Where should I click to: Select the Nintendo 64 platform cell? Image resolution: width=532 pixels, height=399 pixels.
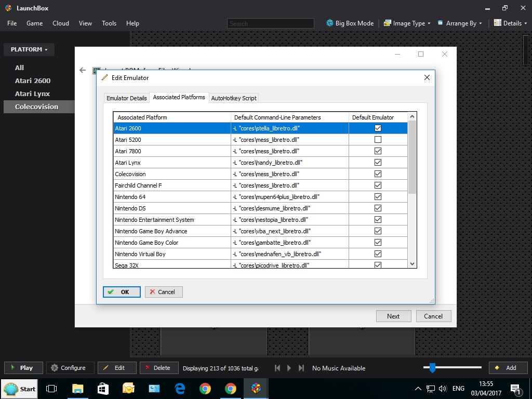(172, 197)
